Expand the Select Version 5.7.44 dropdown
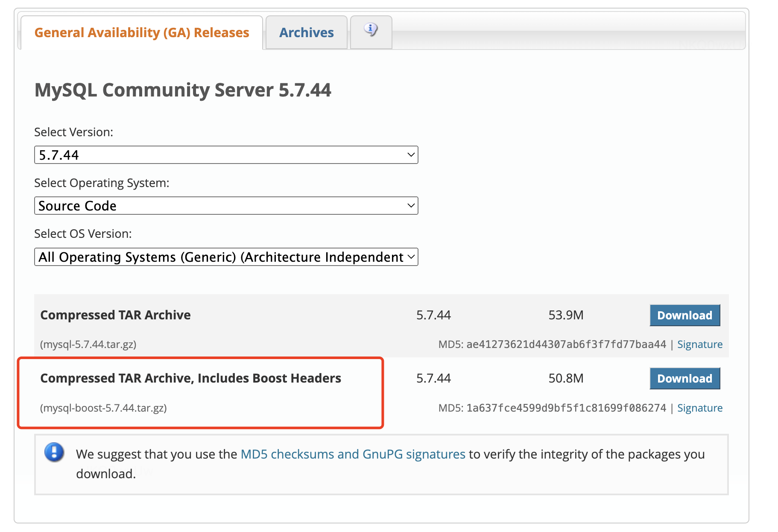This screenshot has height=532, width=778. point(226,155)
